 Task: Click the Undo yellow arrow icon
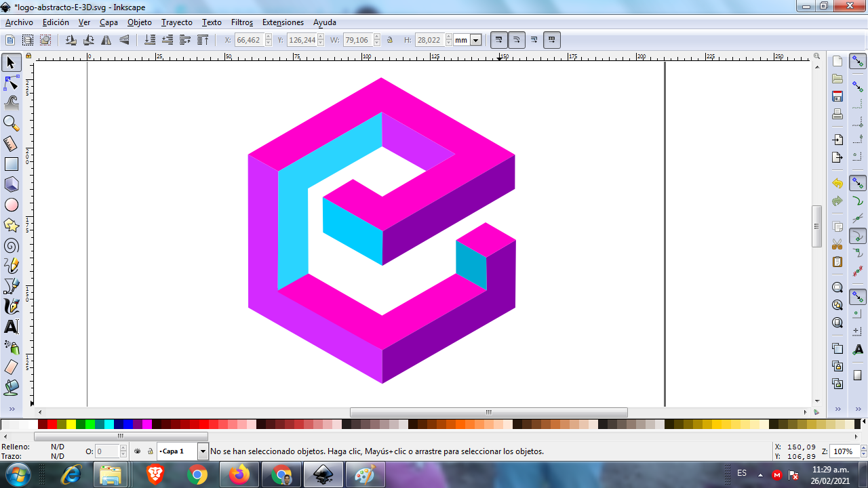click(837, 184)
